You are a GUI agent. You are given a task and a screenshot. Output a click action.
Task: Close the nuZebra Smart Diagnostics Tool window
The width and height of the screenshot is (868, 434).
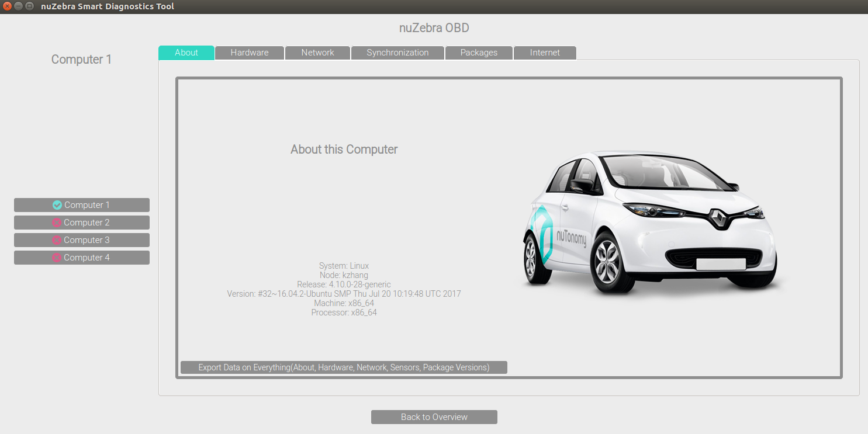click(7, 6)
